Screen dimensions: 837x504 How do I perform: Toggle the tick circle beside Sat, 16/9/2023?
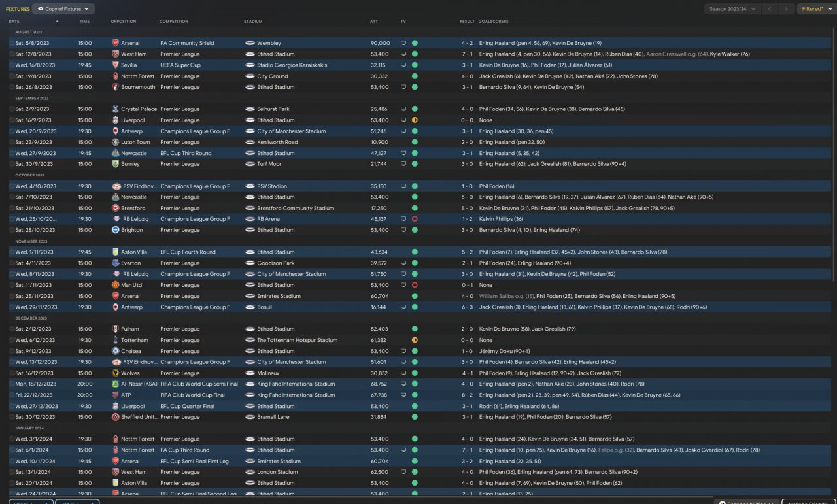coord(12,120)
